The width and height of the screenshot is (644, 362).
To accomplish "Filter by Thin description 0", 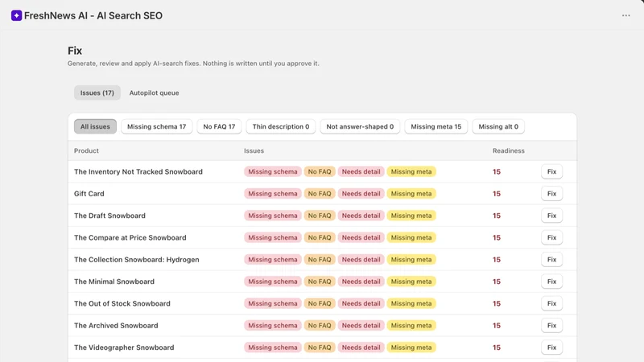I will click(x=280, y=126).
